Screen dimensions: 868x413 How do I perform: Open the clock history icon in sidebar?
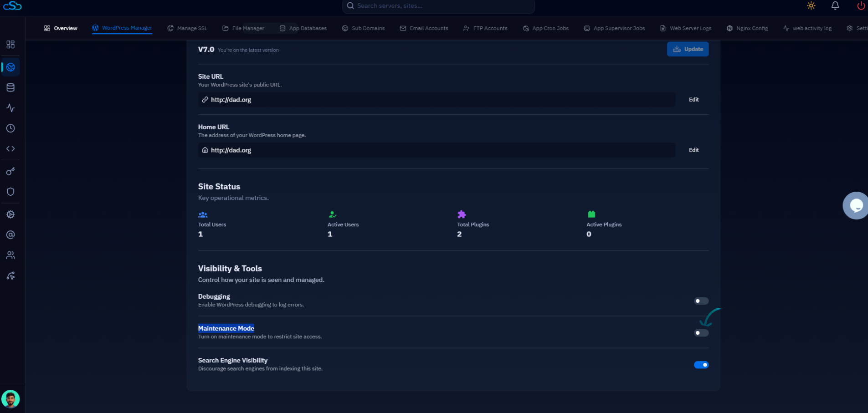(x=10, y=128)
